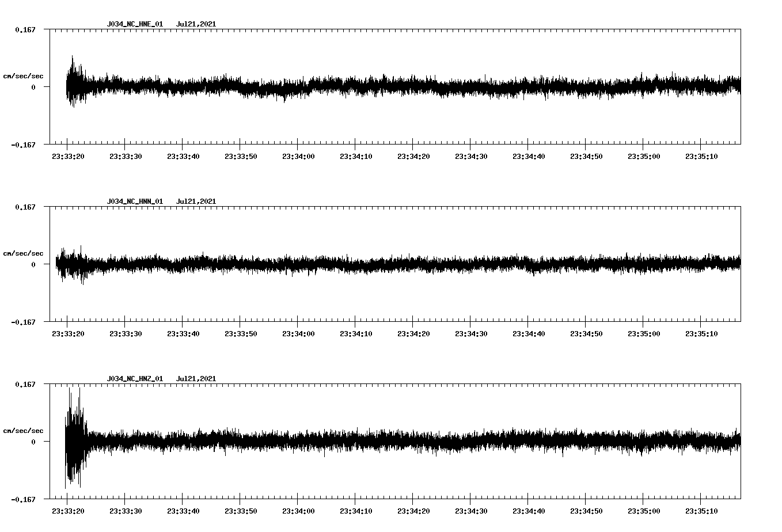Click the 23:33:20 tick label under top trace

click(67, 155)
